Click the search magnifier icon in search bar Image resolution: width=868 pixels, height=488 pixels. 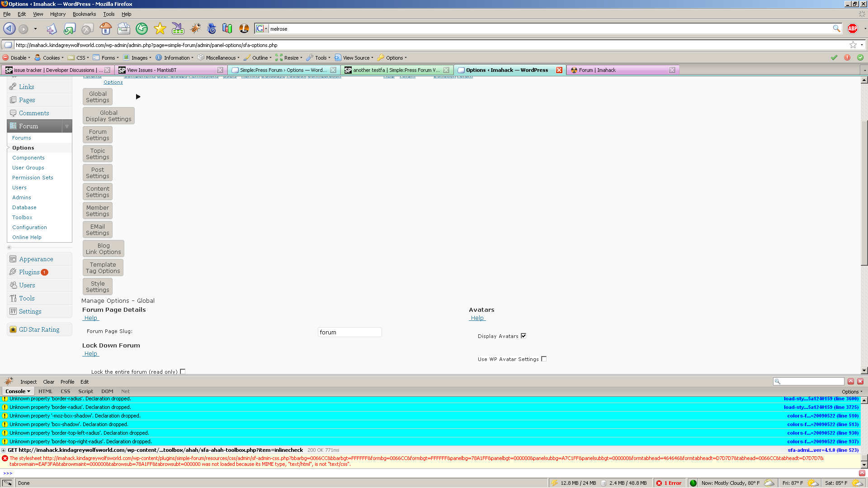[836, 28]
